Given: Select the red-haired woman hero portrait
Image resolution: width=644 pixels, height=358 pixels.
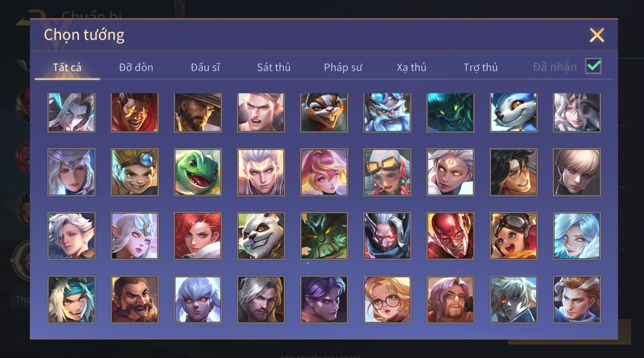Looking at the screenshot, I should pos(198,236).
